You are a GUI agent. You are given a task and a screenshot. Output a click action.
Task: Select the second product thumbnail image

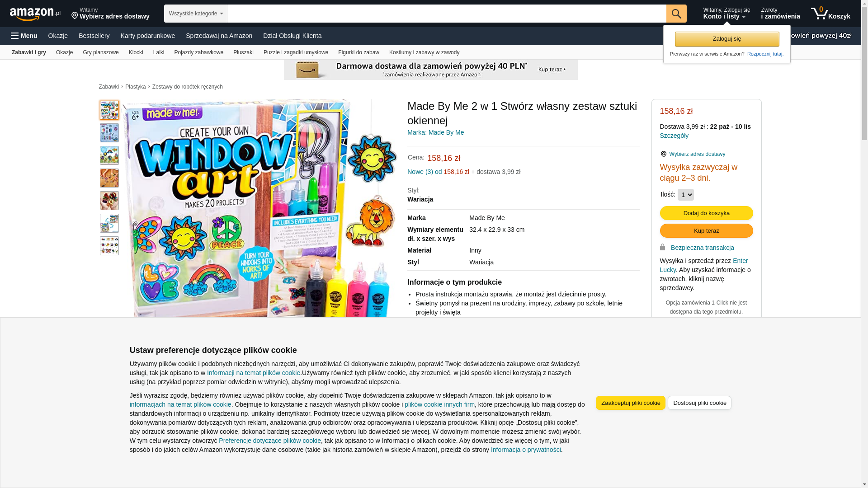pos(109,133)
